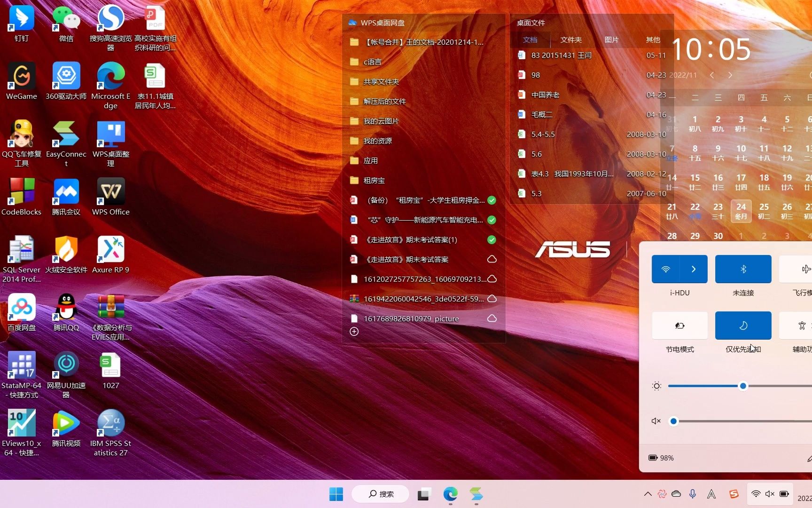Open the 租房宝 folder in WPS网盘
The width and height of the screenshot is (812, 508).
click(423, 180)
